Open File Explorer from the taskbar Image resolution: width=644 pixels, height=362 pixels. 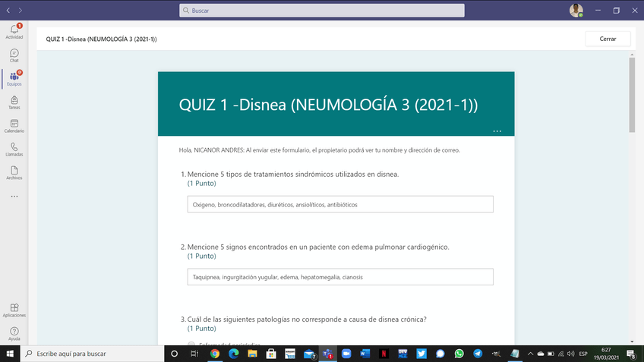(x=252, y=354)
